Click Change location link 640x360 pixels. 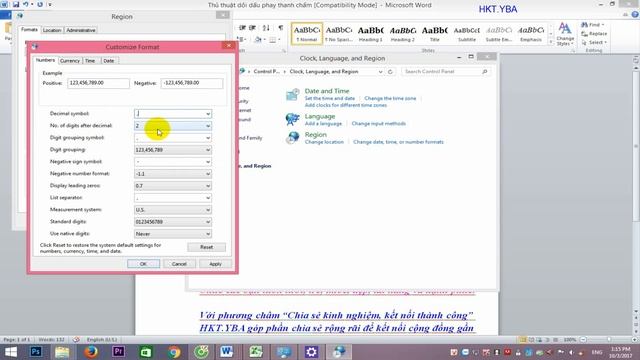[324, 142]
